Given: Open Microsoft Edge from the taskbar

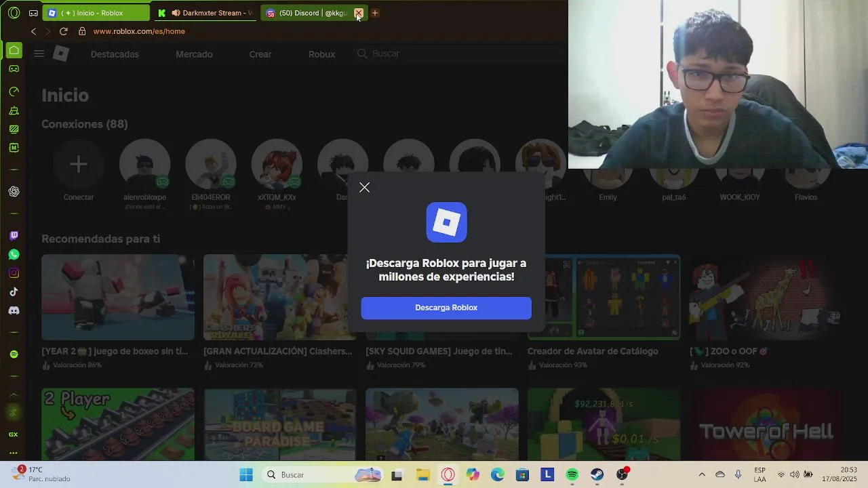Looking at the screenshot, I should tap(497, 475).
